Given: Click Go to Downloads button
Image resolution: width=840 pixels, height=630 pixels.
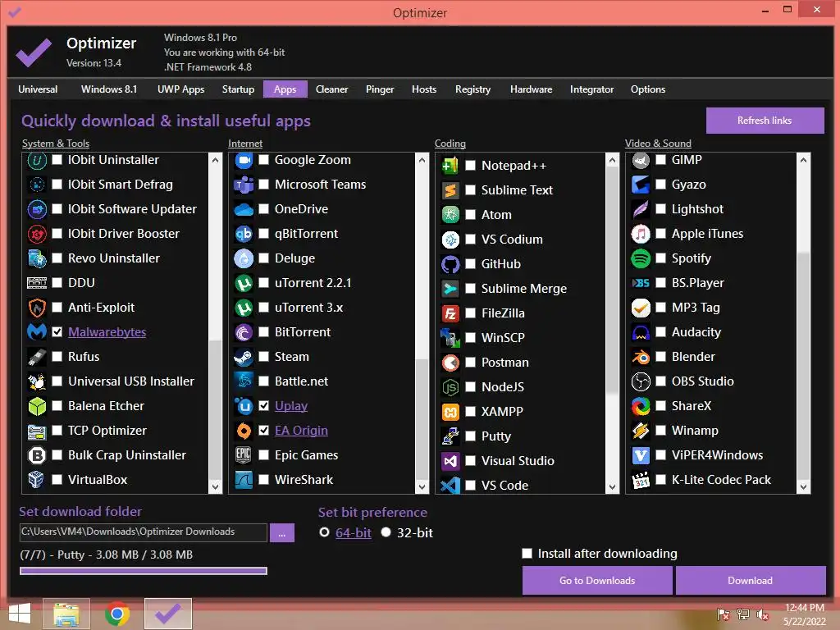Looking at the screenshot, I should coord(597,581).
